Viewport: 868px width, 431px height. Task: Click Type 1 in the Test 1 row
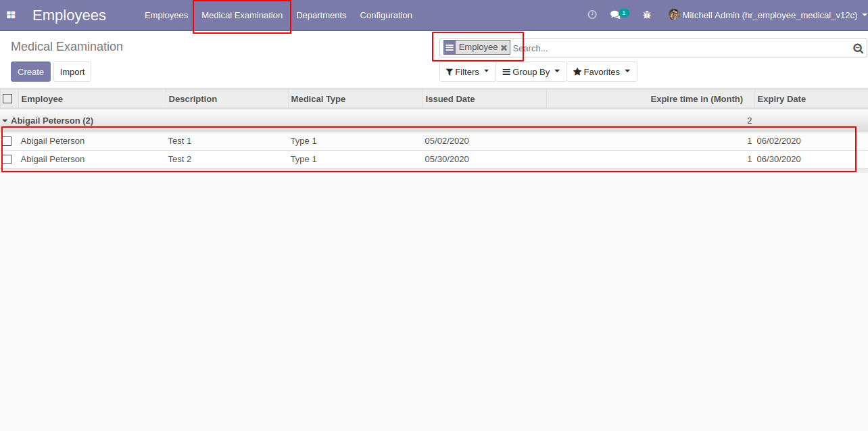pos(304,141)
